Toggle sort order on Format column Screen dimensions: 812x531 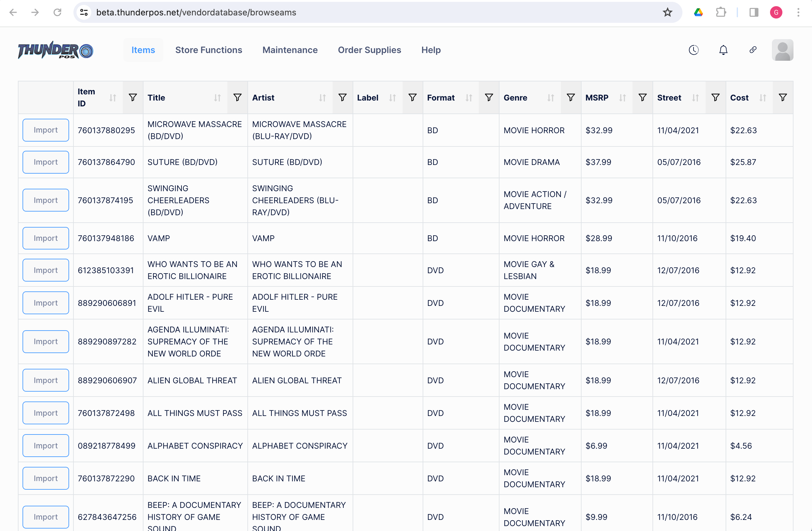tap(469, 98)
